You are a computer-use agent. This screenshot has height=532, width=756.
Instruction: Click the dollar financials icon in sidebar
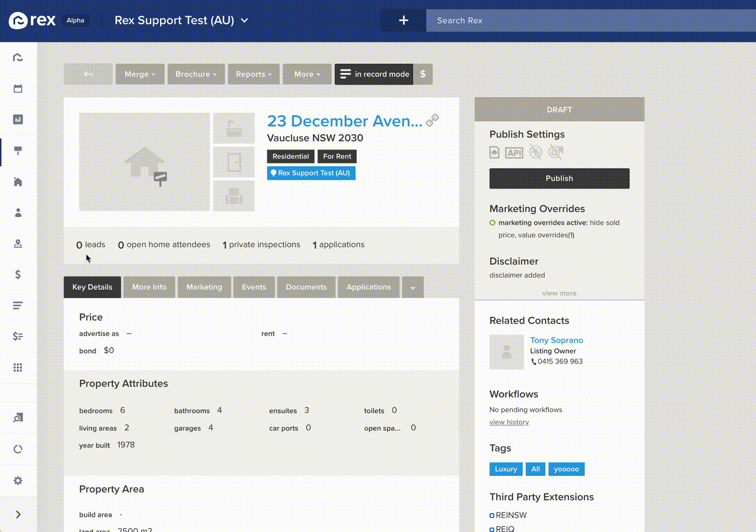[x=17, y=274]
